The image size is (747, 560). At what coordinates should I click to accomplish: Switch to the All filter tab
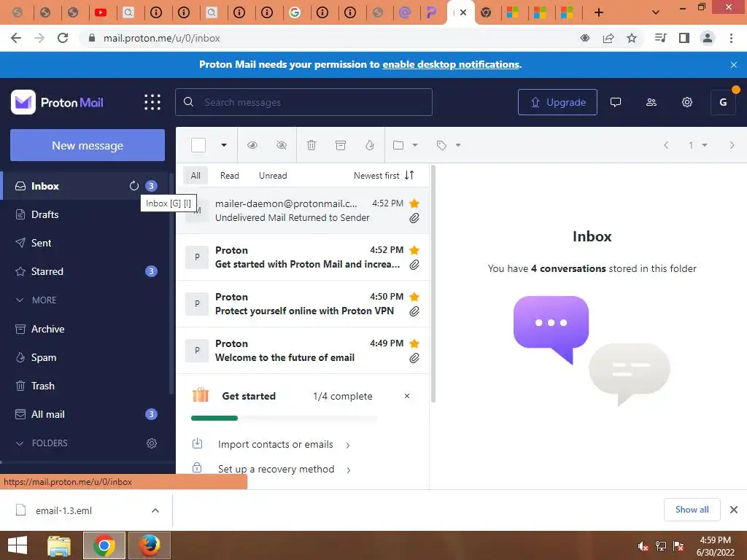pos(196,175)
